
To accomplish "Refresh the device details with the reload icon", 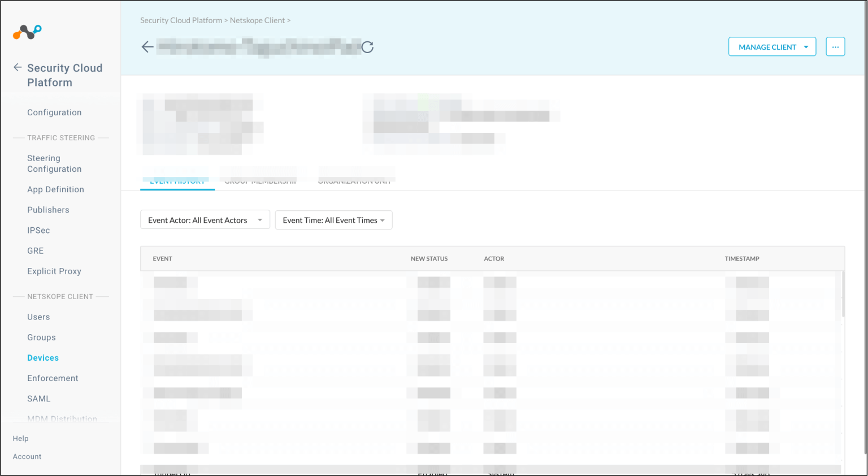I will tap(368, 47).
